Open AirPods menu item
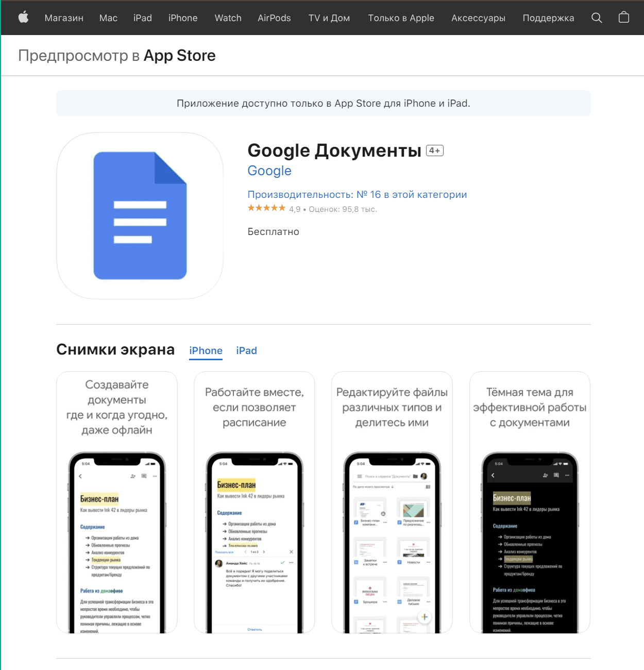The height and width of the screenshot is (670, 644). [x=274, y=18]
